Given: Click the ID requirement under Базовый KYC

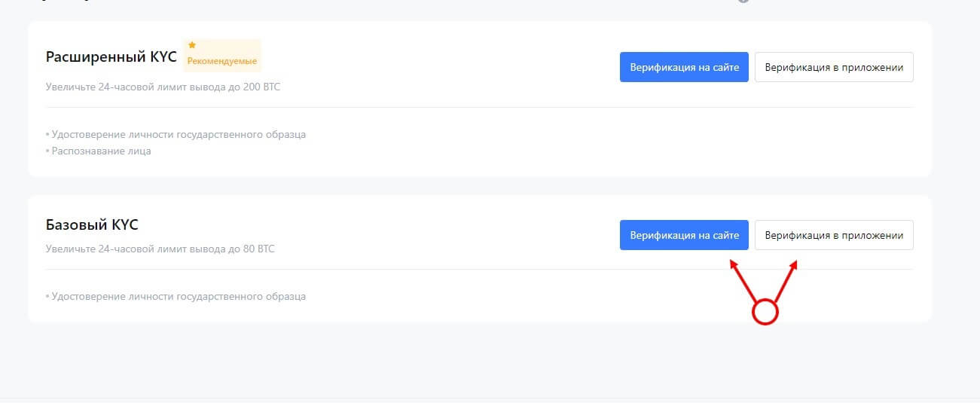Looking at the screenshot, I should pos(179,296).
